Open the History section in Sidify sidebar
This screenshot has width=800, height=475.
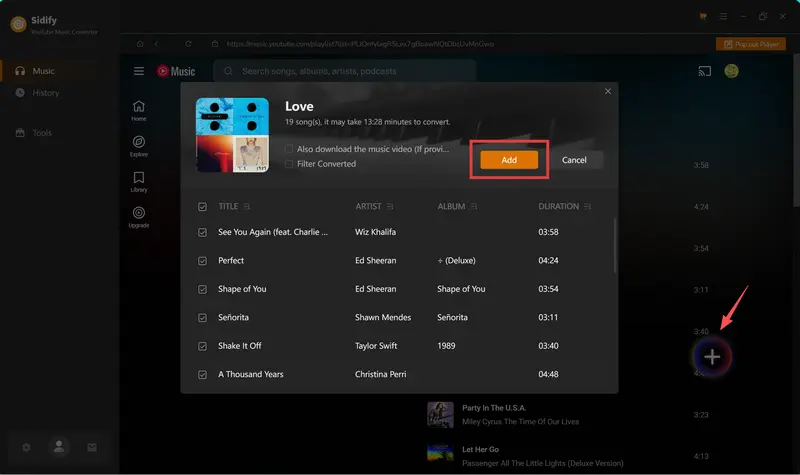60,93
